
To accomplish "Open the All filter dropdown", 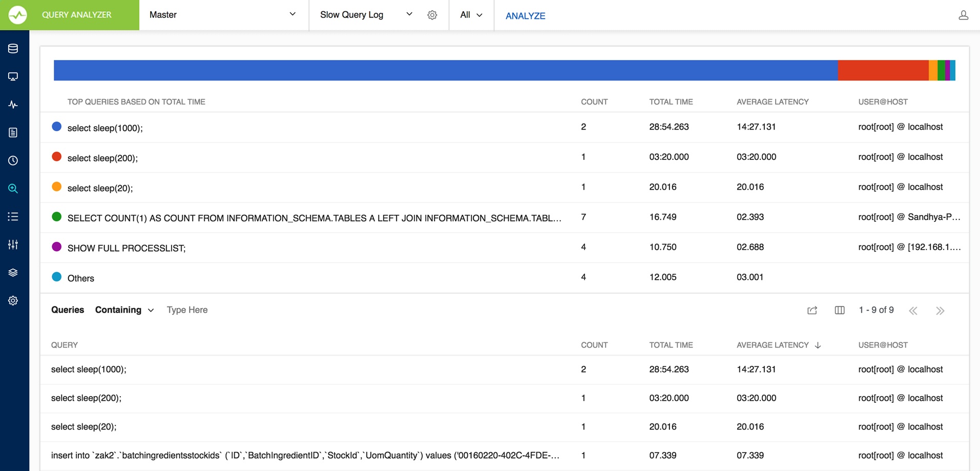I will [471, 15].
